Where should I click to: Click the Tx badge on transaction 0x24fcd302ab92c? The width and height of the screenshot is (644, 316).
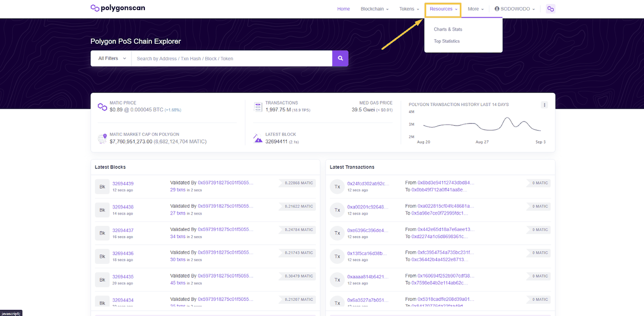[337, 186]
